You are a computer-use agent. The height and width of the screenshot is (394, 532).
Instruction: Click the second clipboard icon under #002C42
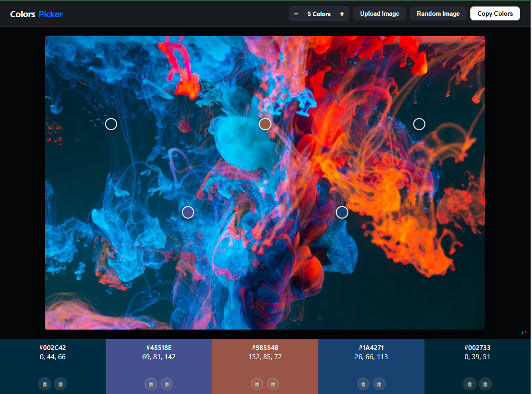click(60, 384)
